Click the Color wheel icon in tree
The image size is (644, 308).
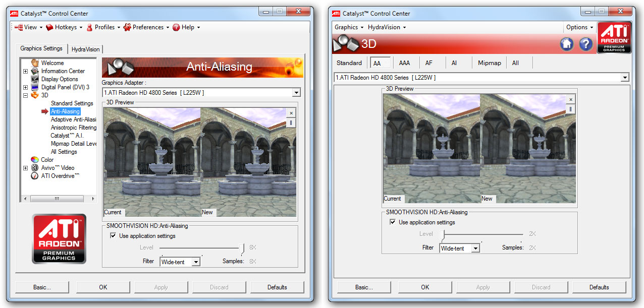35,160
